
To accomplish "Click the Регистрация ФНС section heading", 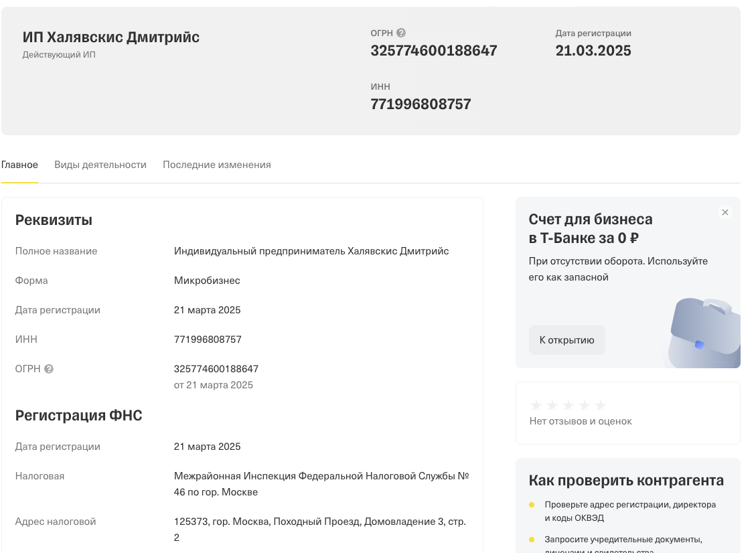I will click(x=78, y=416).
